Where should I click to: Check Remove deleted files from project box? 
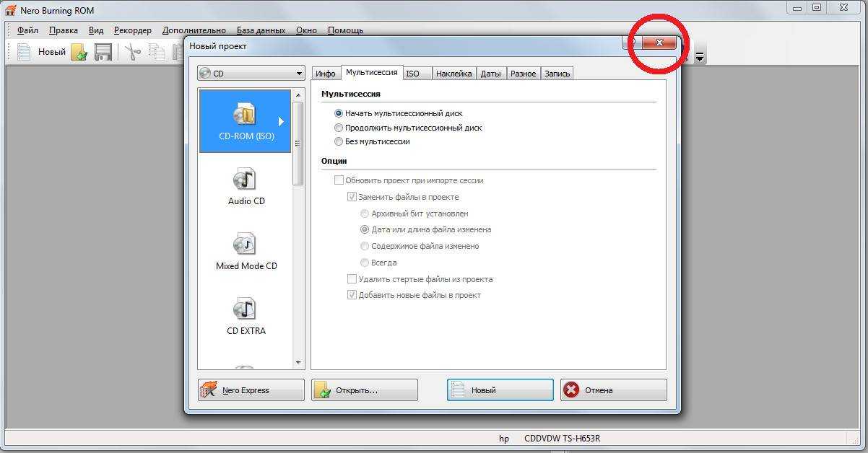pyautogui.click(x=352, y=279)
